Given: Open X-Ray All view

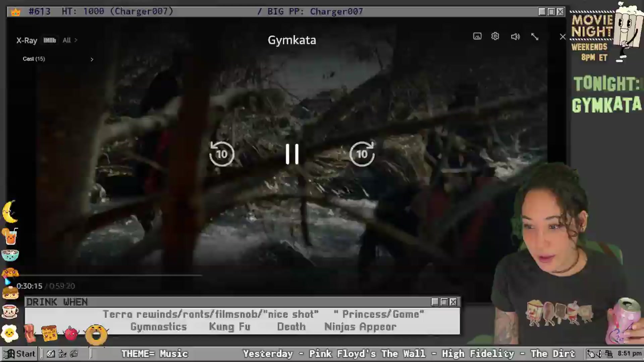Looking at the screenshot, I should (70, 40).
